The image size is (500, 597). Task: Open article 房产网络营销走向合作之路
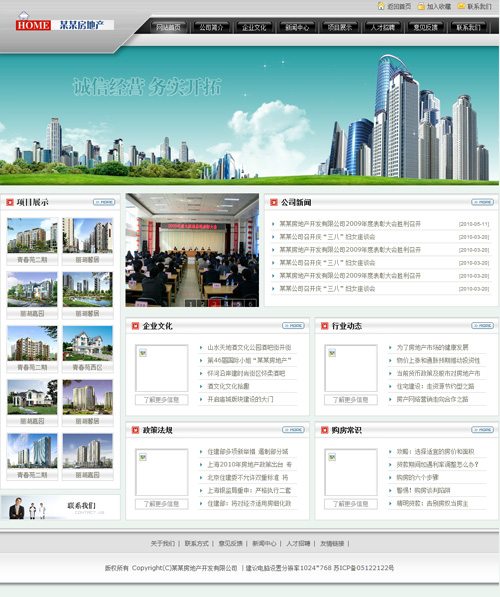[x=432, y=399]
